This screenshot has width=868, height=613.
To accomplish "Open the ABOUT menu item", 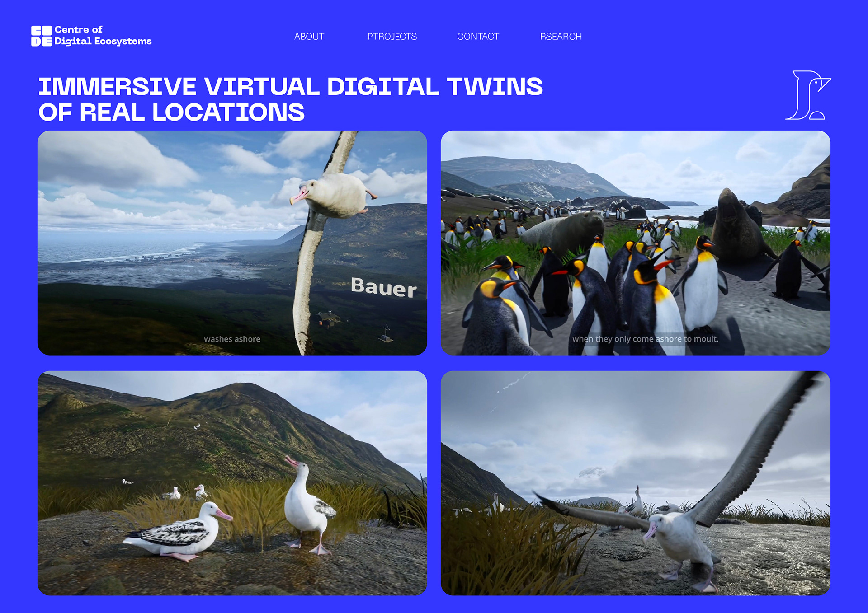I will 309,37.
